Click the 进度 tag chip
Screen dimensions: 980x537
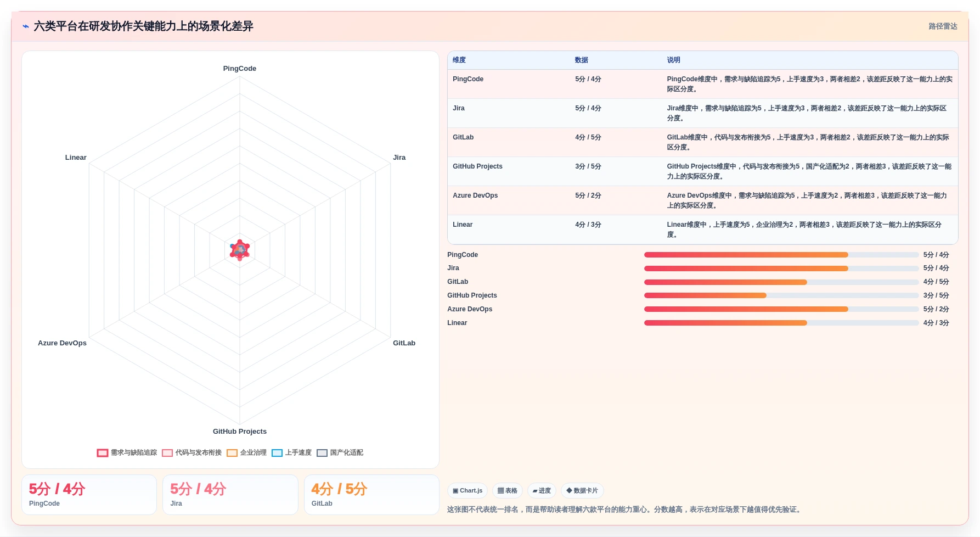click(x=542, y=491)
